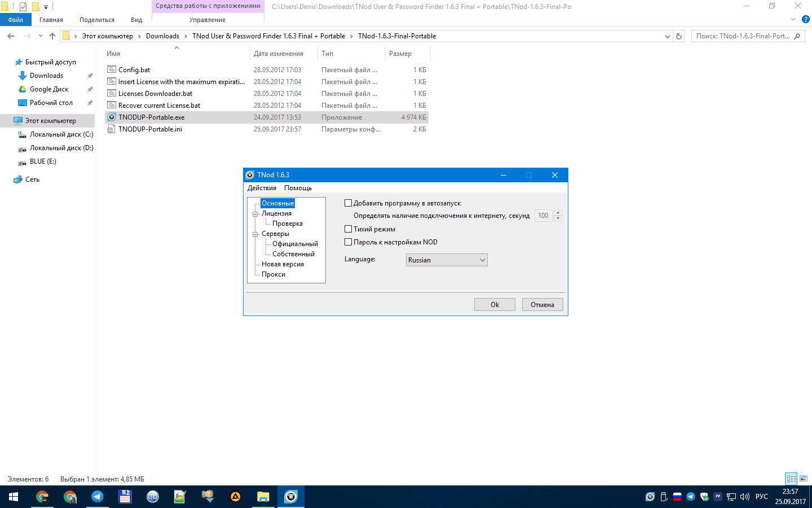Click the quote-mark tray icon
This screenshot has height=508, width=812.
coord(718,497)
